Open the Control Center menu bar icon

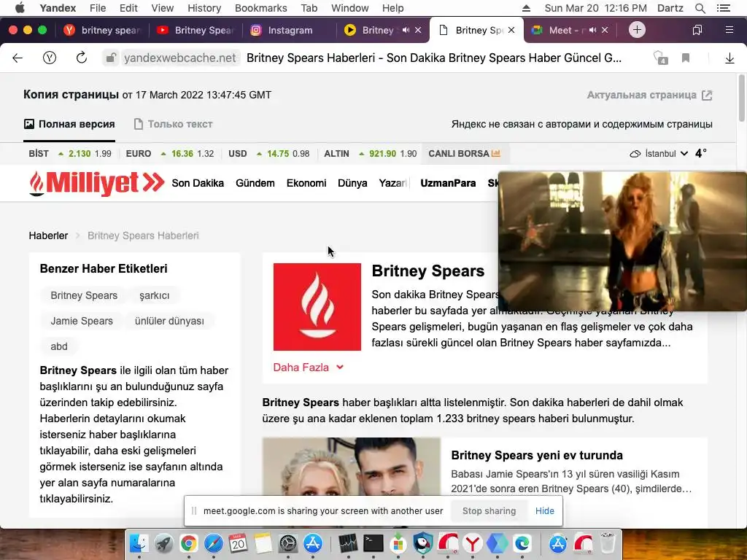click(723, 8)
